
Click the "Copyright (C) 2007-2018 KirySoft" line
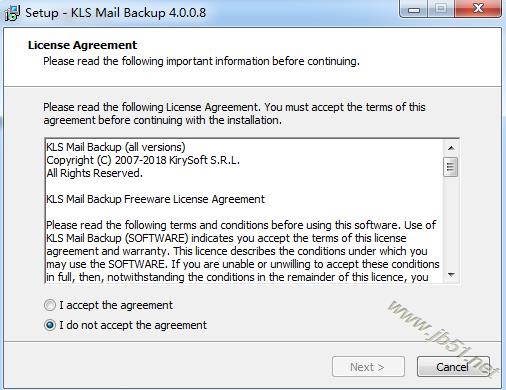[x=143, y=160]
